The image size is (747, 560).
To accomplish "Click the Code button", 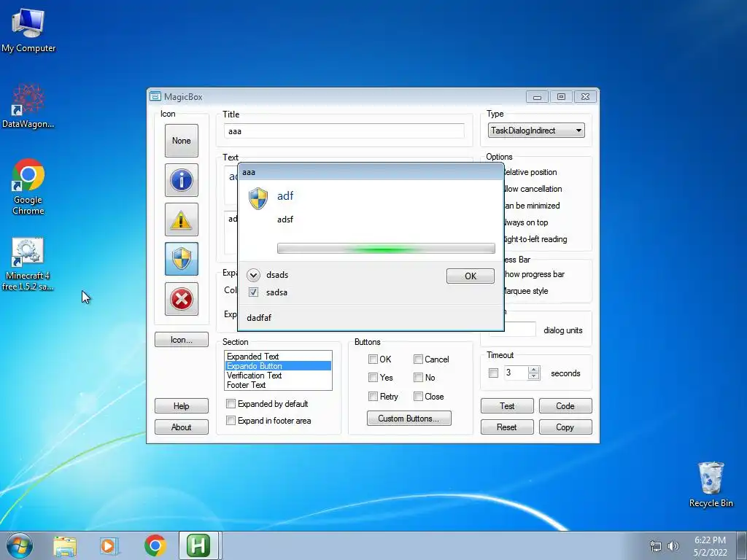I will 565,405.
